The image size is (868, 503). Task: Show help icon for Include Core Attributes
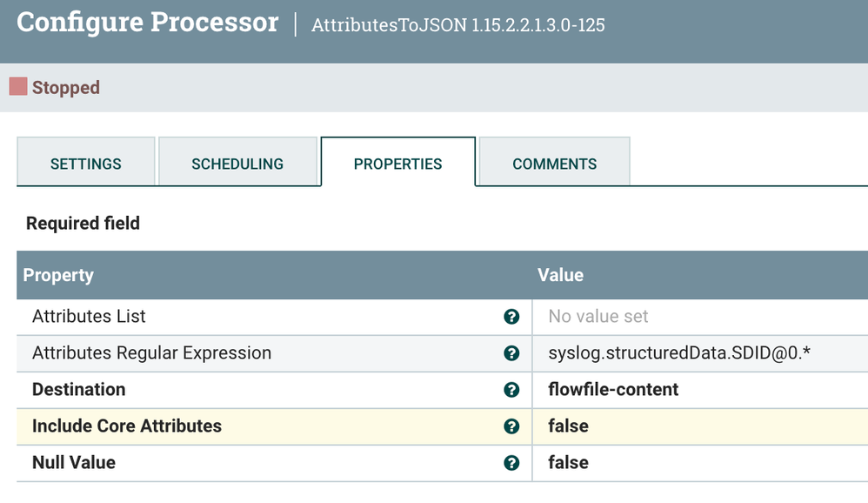tap(511, 426)
